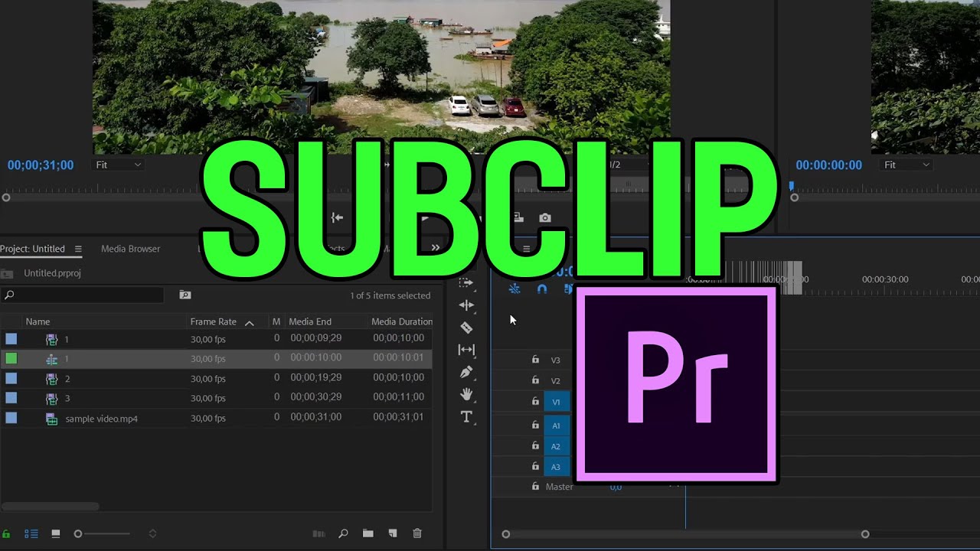
Task: Toggle the green project writable lock
Action: point(6,534)
